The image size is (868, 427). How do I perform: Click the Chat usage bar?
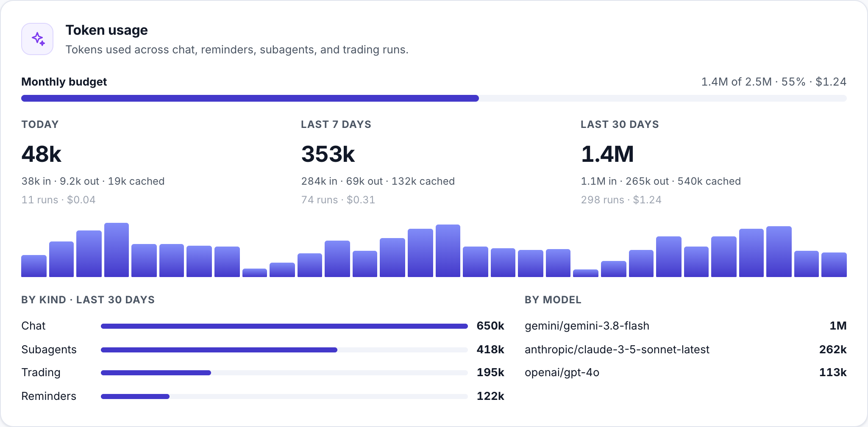284,326
